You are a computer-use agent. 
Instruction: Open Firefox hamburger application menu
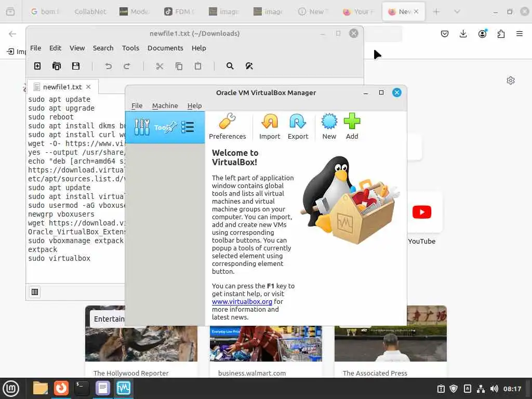point(520,34)
